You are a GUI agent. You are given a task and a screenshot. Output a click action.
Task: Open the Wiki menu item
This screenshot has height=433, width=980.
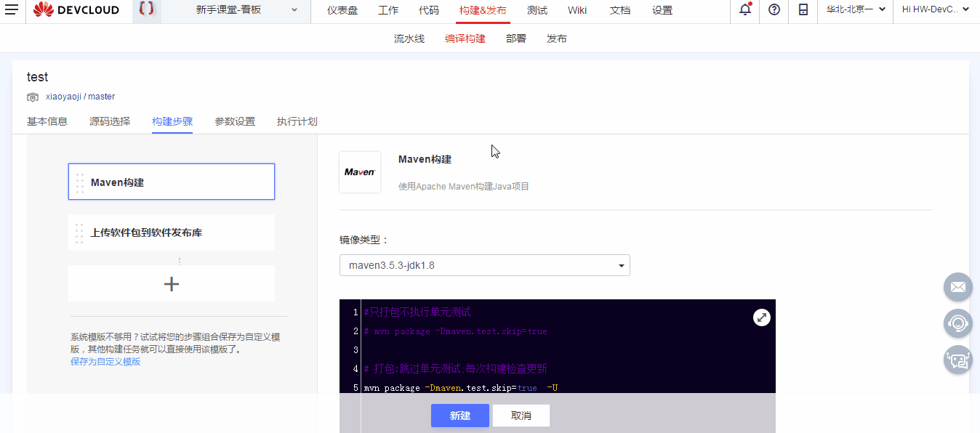pyautogui.click(x=577, y=10)
